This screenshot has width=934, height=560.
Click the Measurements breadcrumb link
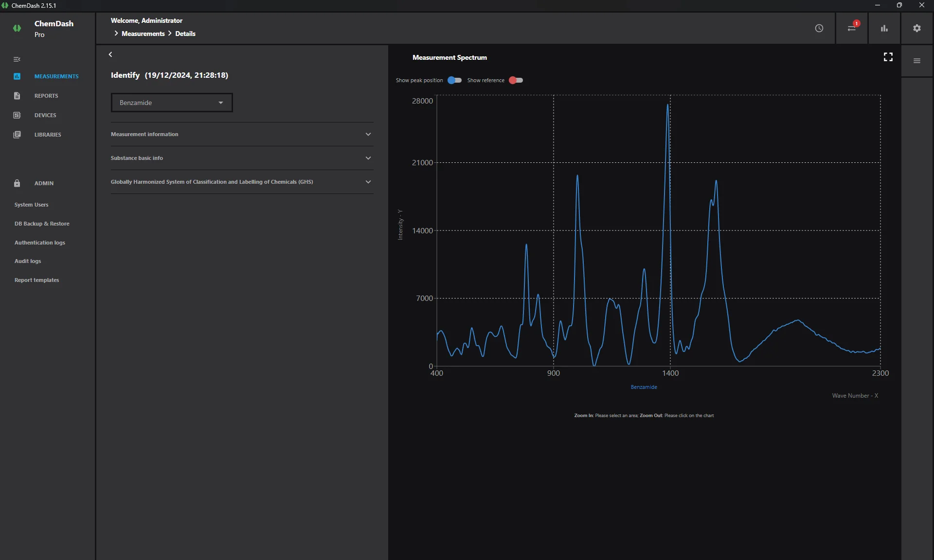(x=143, y=34)
